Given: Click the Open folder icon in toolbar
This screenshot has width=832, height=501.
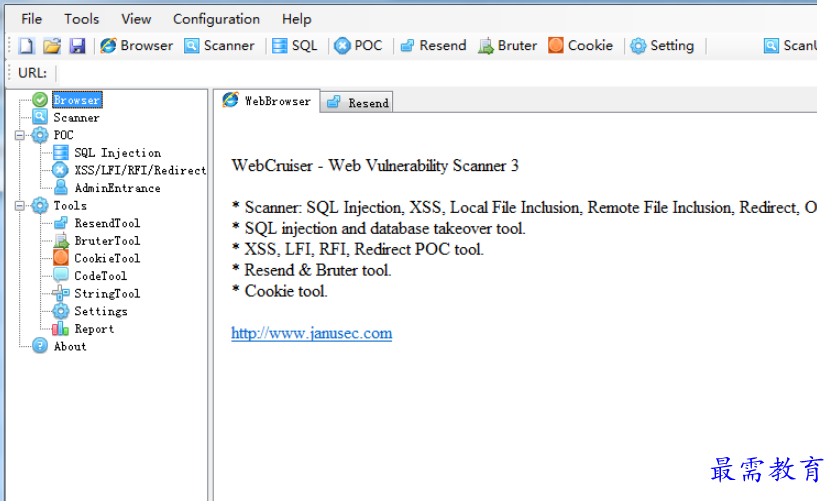Looking at the screenshot, I should 51,46.
